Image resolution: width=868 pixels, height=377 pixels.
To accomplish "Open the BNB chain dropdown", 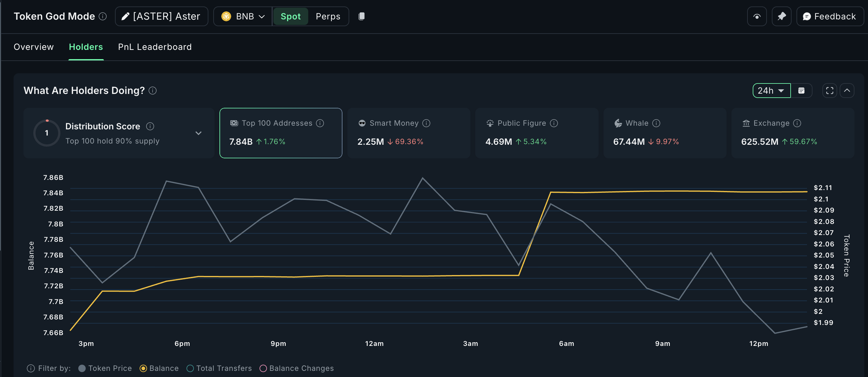I will tap(243, 16).
